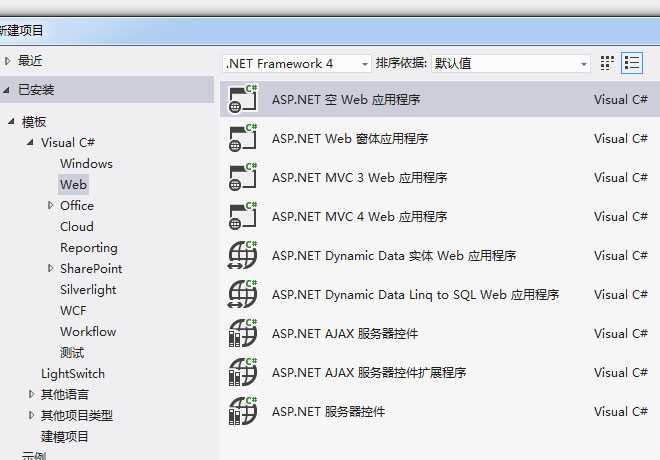
Task: Click the ASP.NET Web 窗体应用程序 template icon
Action: (x=243, y=138)
